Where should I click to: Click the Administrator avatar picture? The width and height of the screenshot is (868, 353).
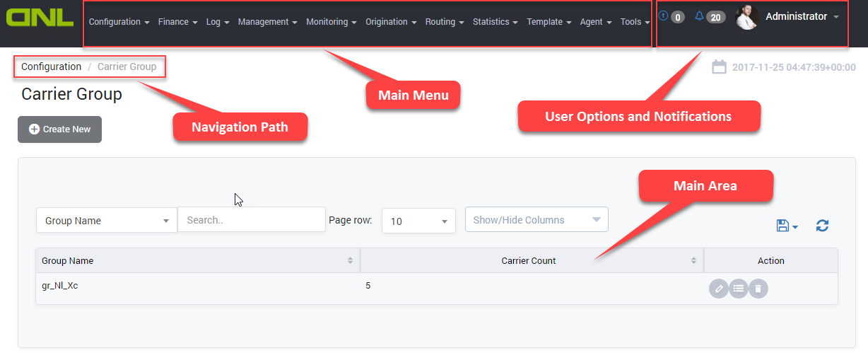coord(747,18)
